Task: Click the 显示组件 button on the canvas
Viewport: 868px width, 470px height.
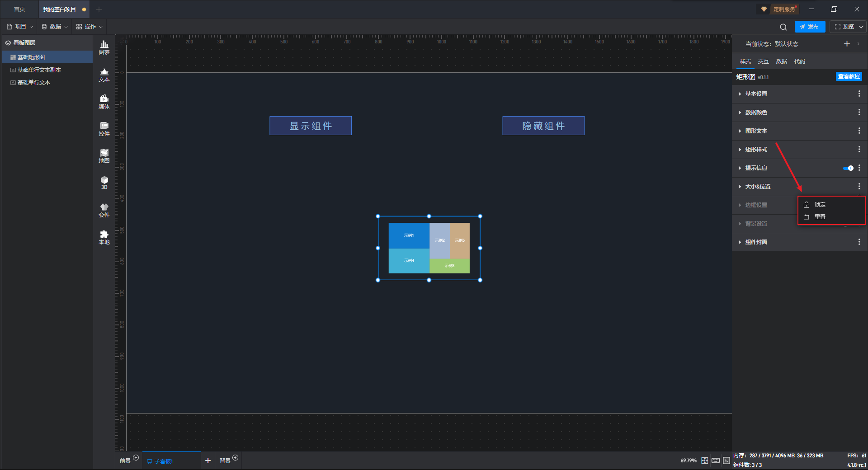Action: pyautogui.click(x=311, y=126)
